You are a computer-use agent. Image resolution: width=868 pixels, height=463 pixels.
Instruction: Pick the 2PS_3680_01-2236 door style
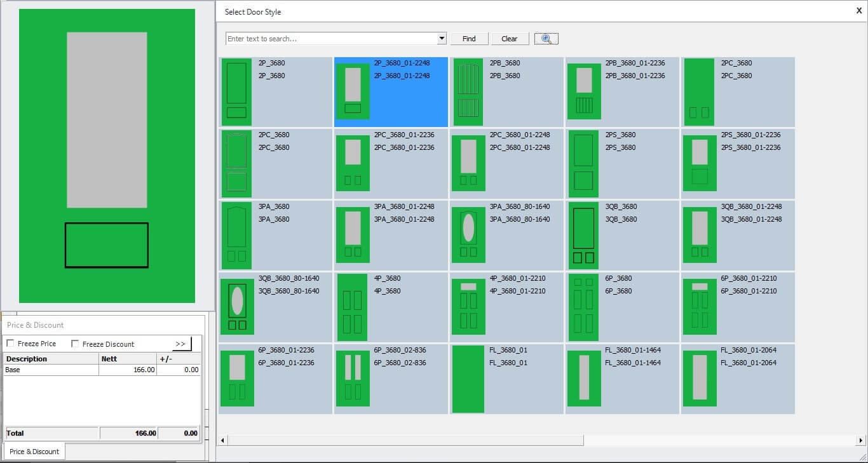click(700, 163)
